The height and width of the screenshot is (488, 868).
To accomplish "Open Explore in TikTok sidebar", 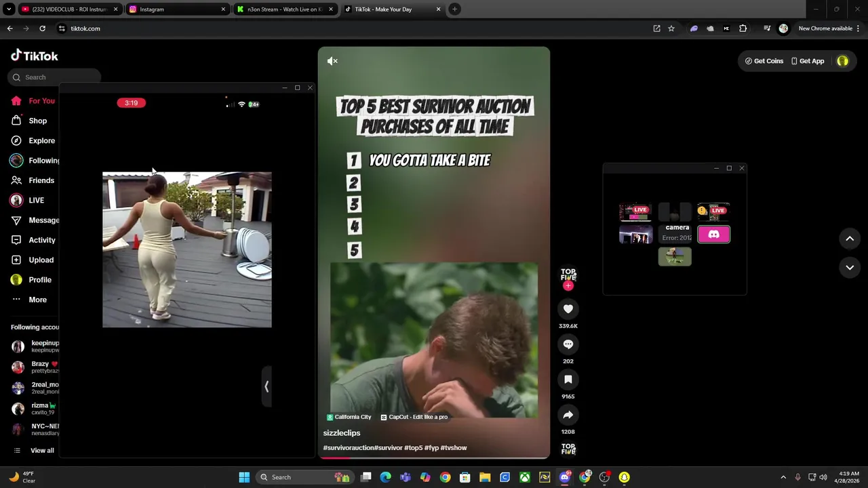I will 34,141.
